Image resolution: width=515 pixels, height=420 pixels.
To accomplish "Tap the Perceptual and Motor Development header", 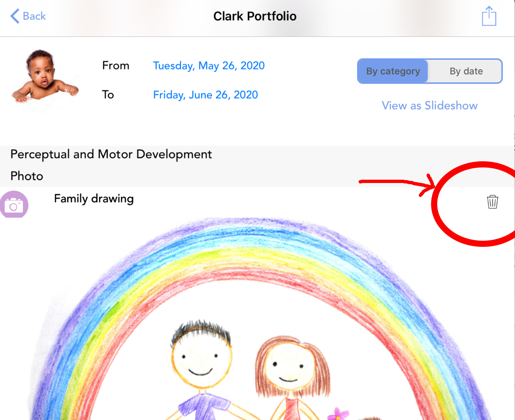I will [x=111, y=154].
